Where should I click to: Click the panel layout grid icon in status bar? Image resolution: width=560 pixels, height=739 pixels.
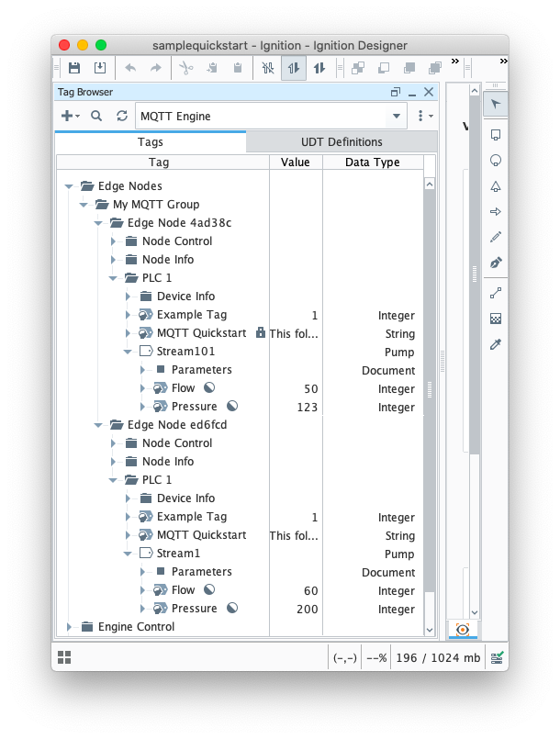pos(64,657)
